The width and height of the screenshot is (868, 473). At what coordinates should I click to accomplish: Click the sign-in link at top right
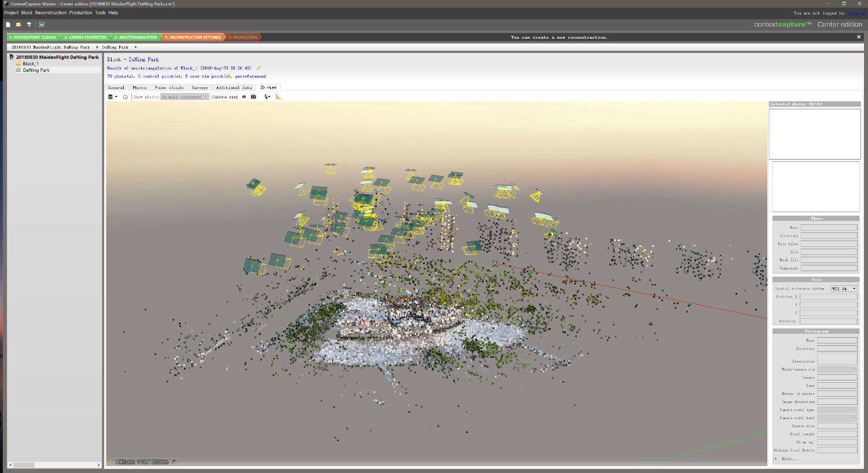[856, 13]
